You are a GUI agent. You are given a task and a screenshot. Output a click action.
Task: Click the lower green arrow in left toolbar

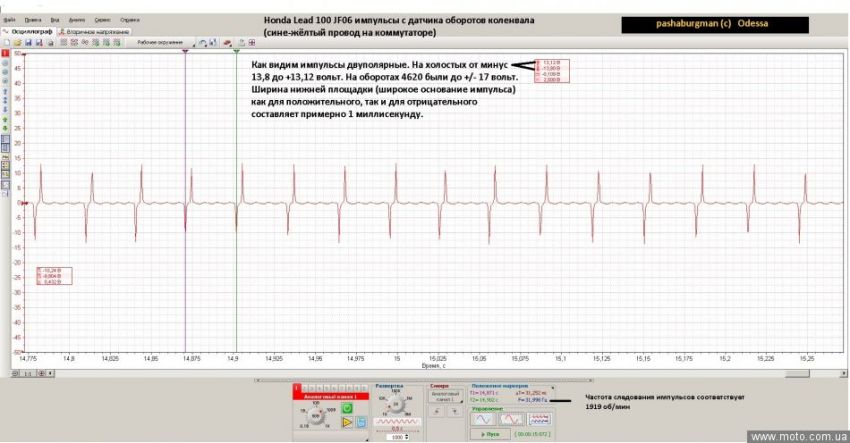(5, 128)
